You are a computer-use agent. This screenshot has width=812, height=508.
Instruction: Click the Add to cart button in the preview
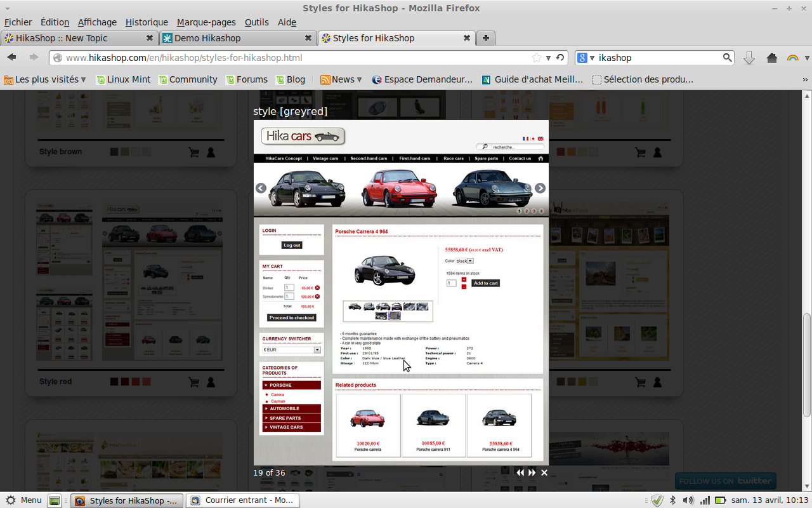click(x=485, y=283)
